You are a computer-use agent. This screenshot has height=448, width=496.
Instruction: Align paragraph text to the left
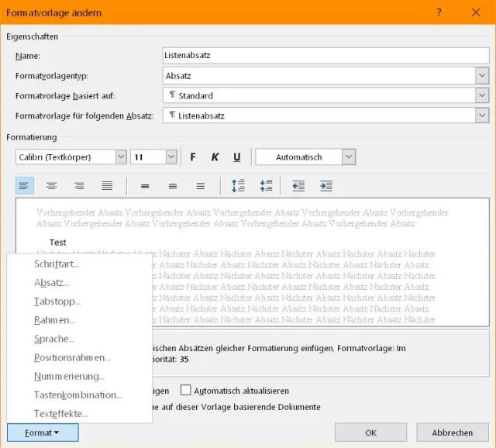pos(24,186)
